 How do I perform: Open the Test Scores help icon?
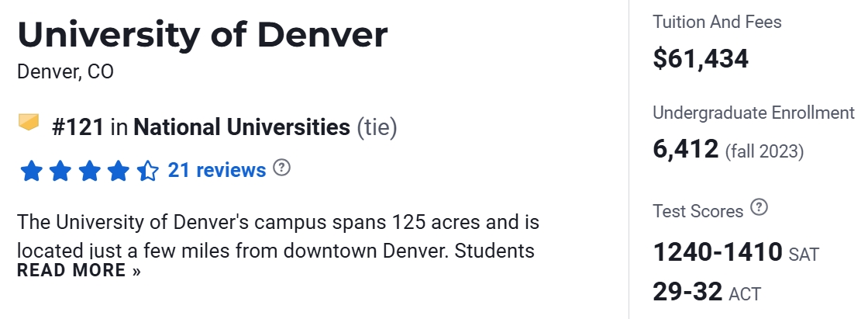[759, 208]
